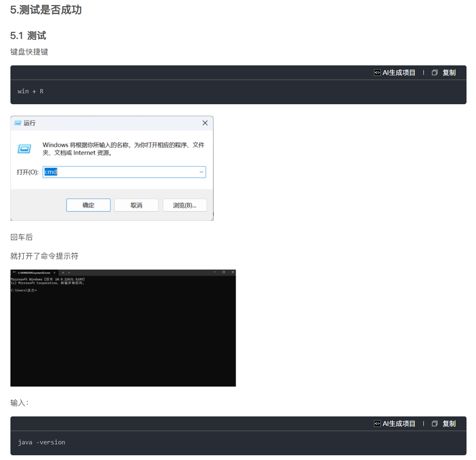Image resolution: width=476 pixels, height=460 pixels.
Task: Click the AI生成项目 sparkle icon on first code block
Action: [x=378, y=72]
